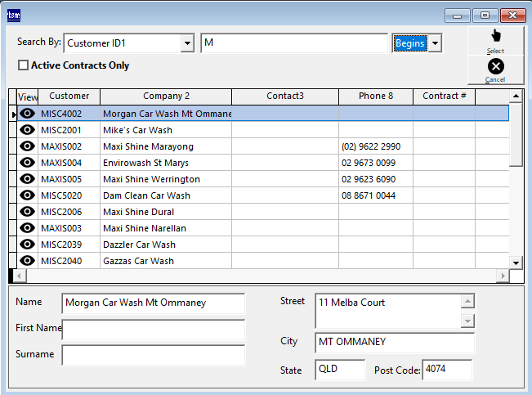Click the Phone 8 column header
The width and height of the screenshot is (532, 395).
(x=375, y=97)
